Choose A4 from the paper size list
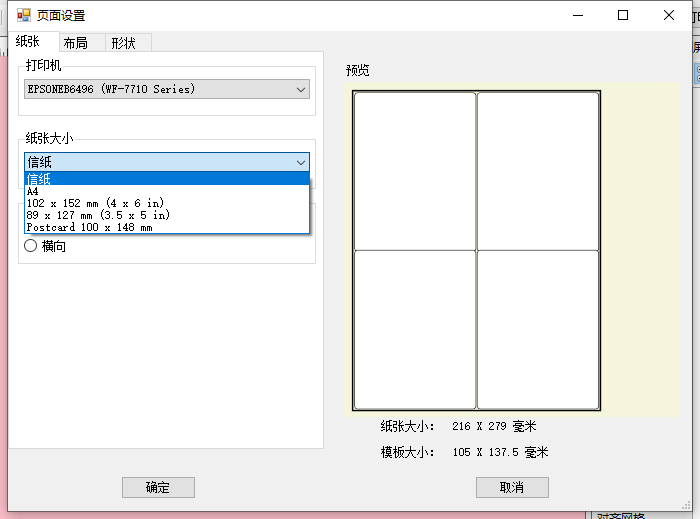 pos(33,191)
